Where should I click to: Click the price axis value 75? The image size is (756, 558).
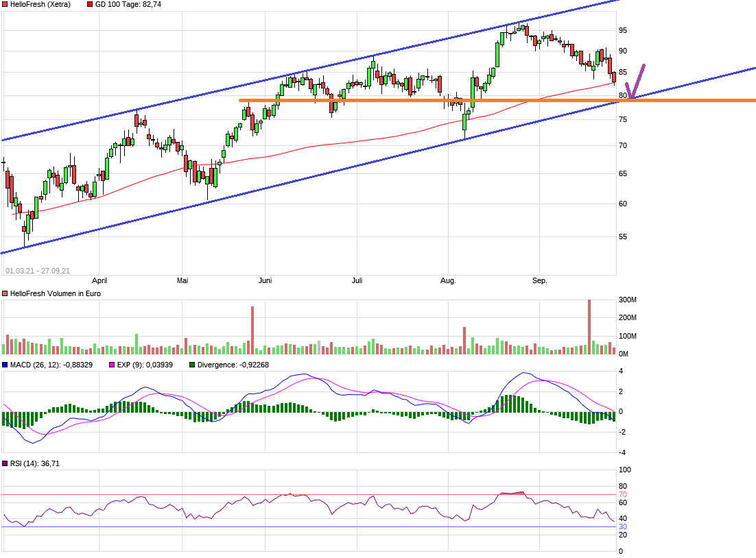[x=623, y=119]
